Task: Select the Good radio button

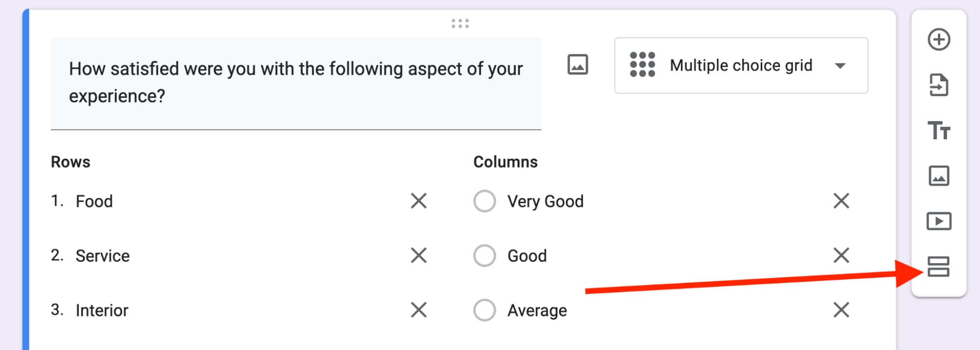Action: [x=484, y=255]
